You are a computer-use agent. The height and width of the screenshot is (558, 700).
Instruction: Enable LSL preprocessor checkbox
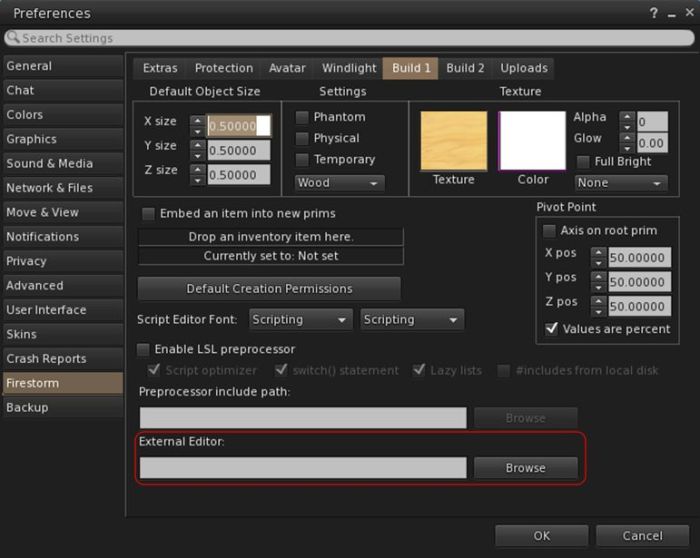pyautogui.click(x=143, y=350)
